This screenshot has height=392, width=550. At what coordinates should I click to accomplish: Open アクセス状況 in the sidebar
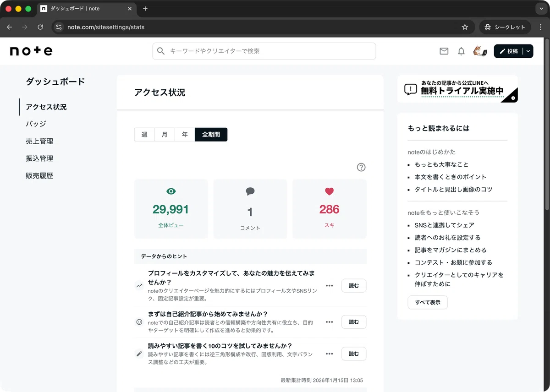pos(46,107)
